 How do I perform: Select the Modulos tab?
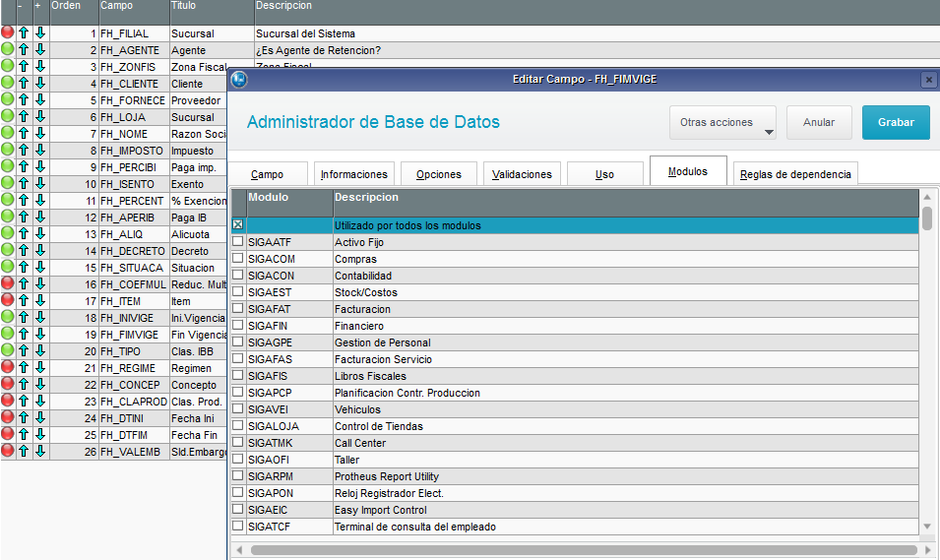[688, 171]
